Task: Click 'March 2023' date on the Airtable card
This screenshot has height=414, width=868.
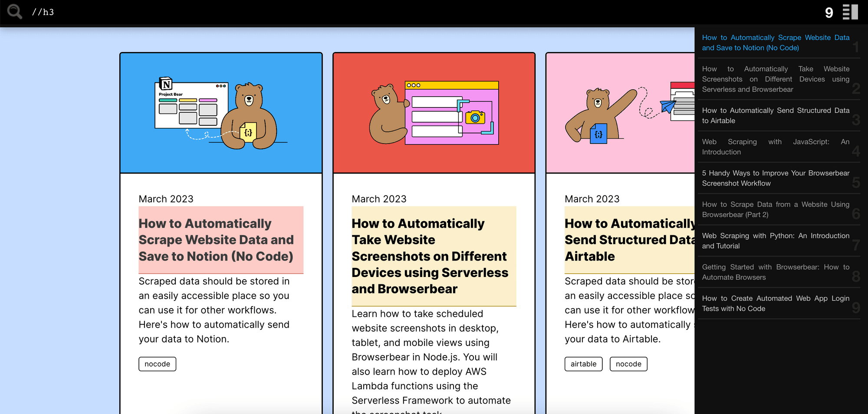Action: (592, 199)
